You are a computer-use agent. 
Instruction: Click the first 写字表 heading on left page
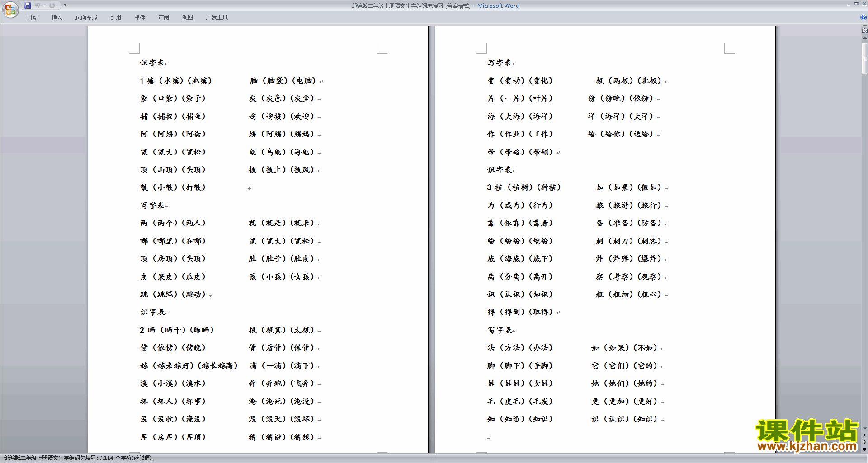tap(152, 206)
